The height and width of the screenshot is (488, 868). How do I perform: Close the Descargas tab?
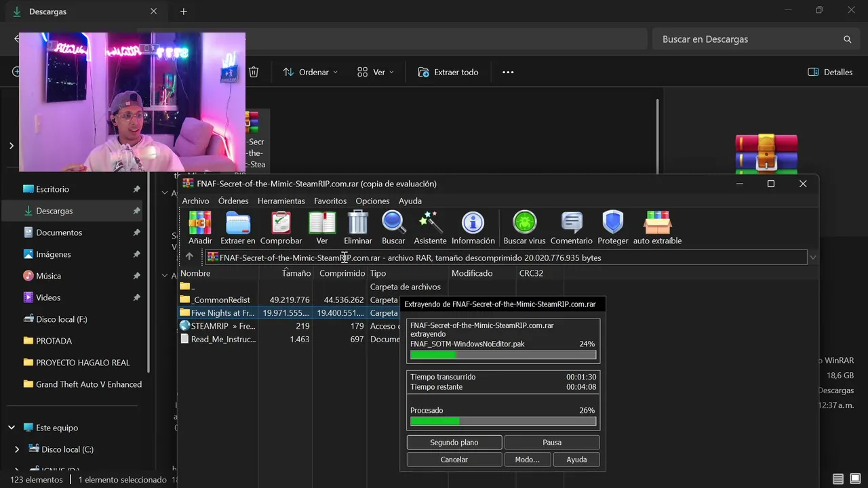point(154,12)
